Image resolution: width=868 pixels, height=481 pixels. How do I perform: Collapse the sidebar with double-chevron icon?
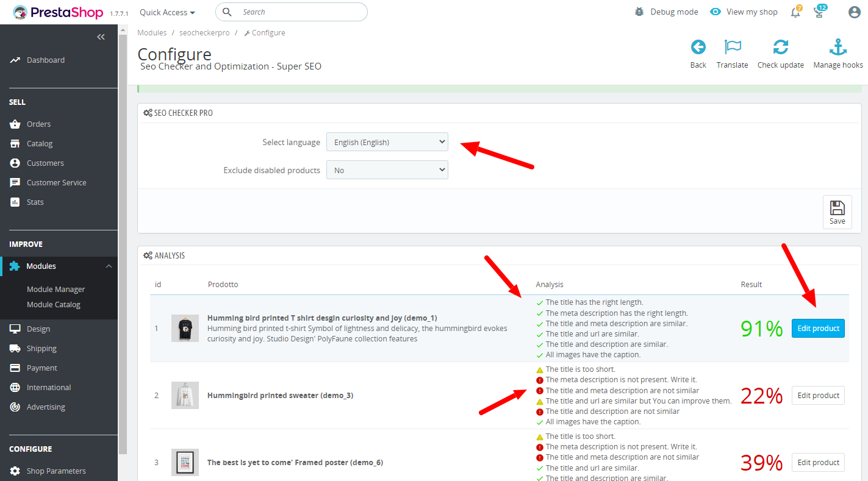pos(101,37)
